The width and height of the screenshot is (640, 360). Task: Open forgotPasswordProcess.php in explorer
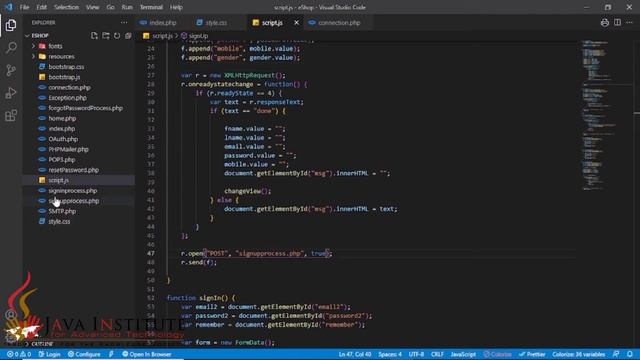85,108
